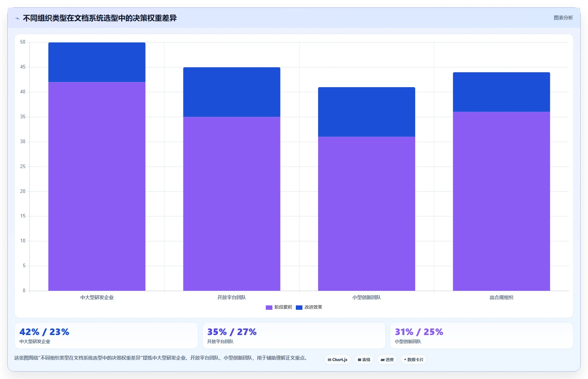The height and width of the screenshot is (379, 588).
Task: Toggle the 阶段累积 legend swatch
Action: [x=269, y=308]
